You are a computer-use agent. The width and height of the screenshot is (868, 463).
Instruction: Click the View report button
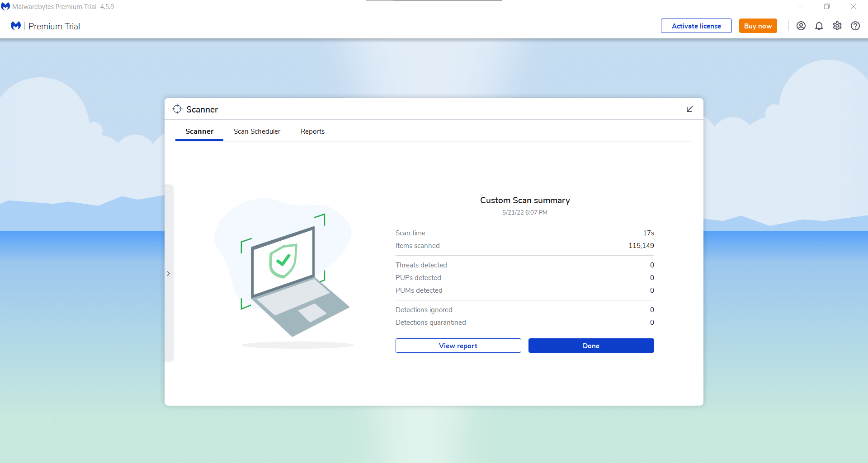tap(458, 346)
